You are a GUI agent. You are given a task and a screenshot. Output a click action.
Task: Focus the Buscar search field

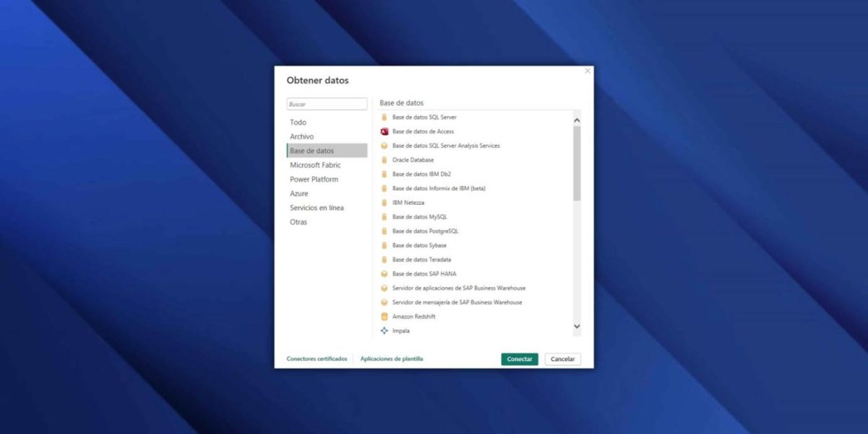click(x=327, y=105)
